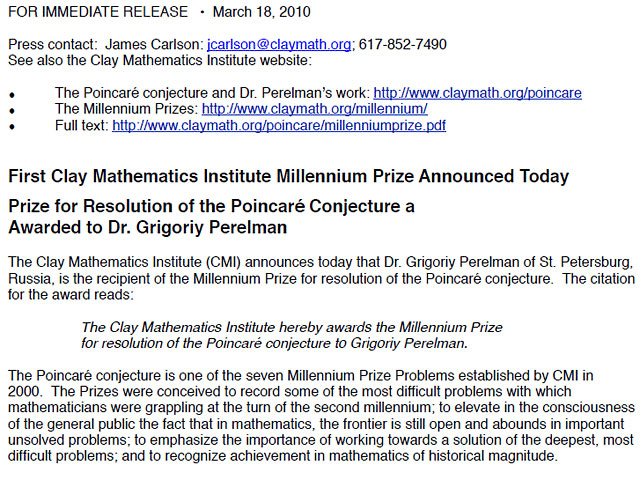The height and width of the screenshot is (480, 640).
Task: Click the bullet beside "The Millennium Prizes"
Action: [x=12, y=111]
